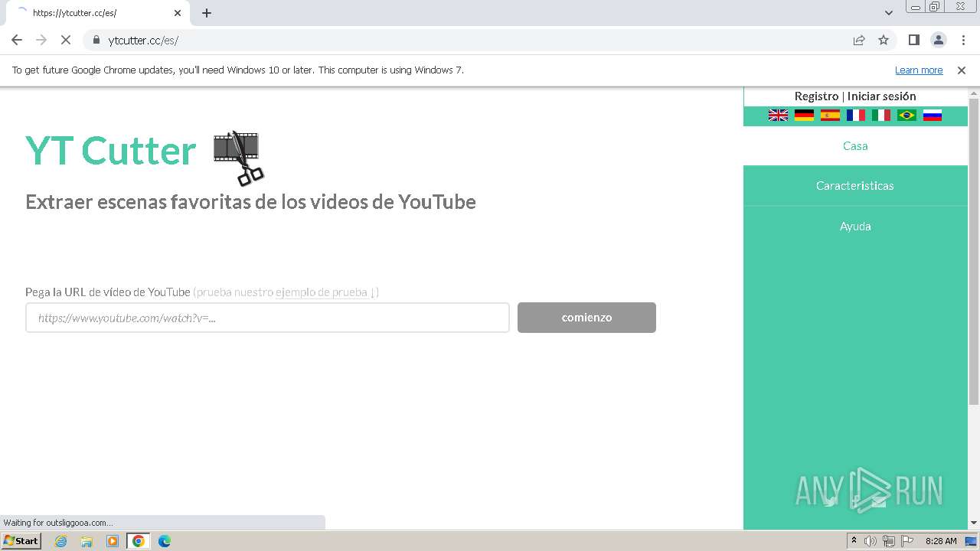This screenshot has height=551, width=980.
Task: Click the page vertical scrollbar thumb
Action: pos(974,251)
